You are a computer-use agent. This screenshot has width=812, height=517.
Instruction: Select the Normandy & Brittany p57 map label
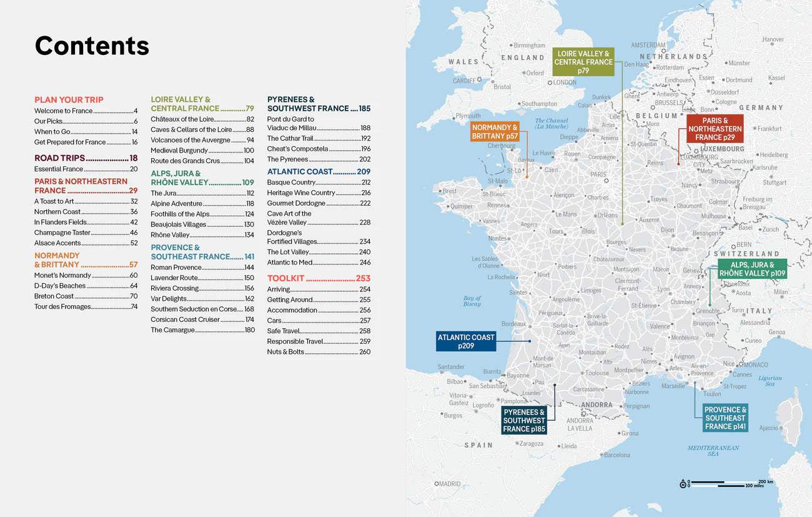point(495,132)
